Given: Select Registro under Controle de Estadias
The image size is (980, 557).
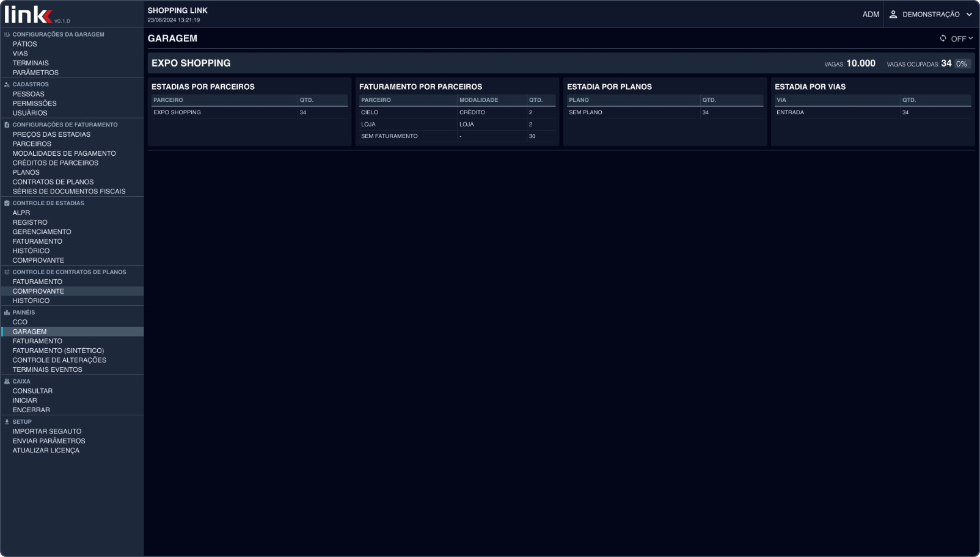Looking at the screenshot, I should 72,222.
